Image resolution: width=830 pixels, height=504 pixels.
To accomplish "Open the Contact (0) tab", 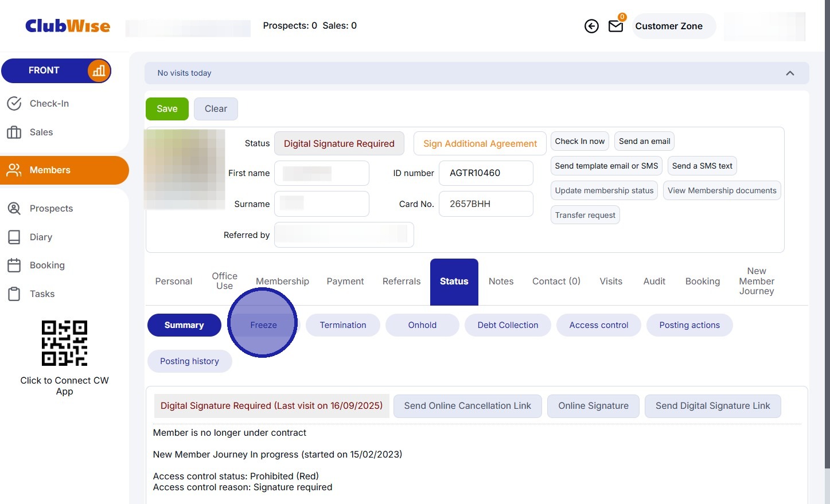I will (556, 282).
